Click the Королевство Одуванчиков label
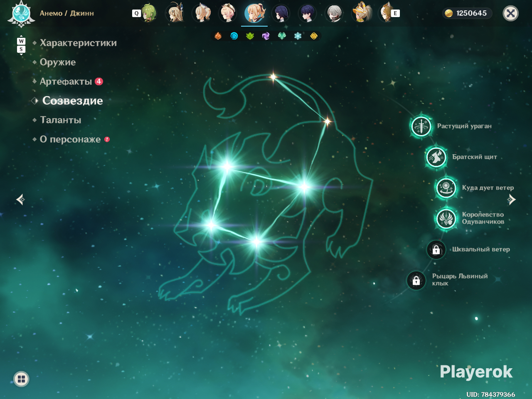 pyautogui.click(x=483, y=218)
